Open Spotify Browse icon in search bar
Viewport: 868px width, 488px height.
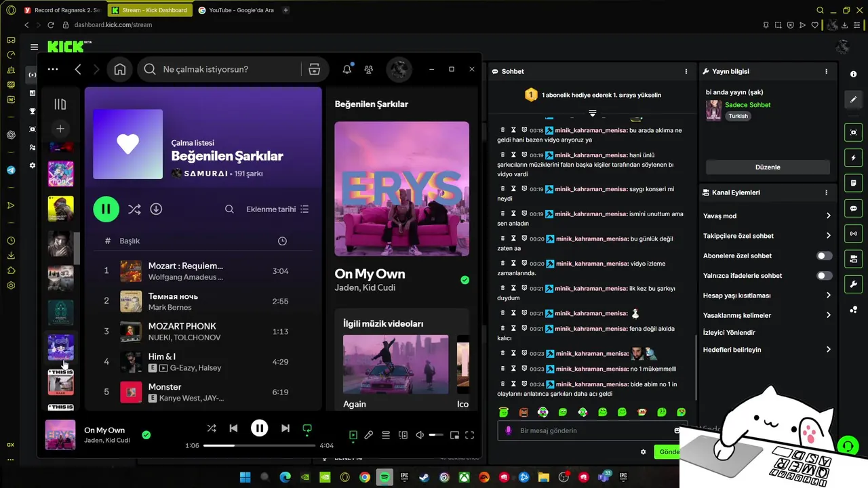pos(314,69)
